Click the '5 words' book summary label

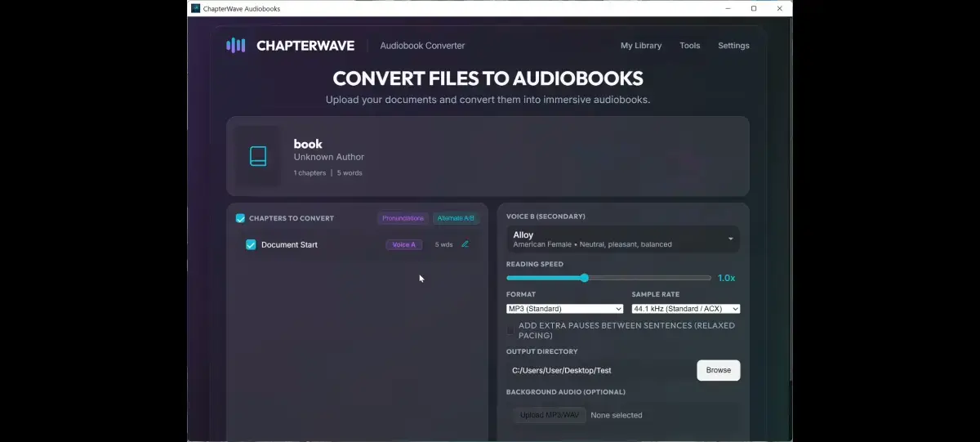pos(350,173)
